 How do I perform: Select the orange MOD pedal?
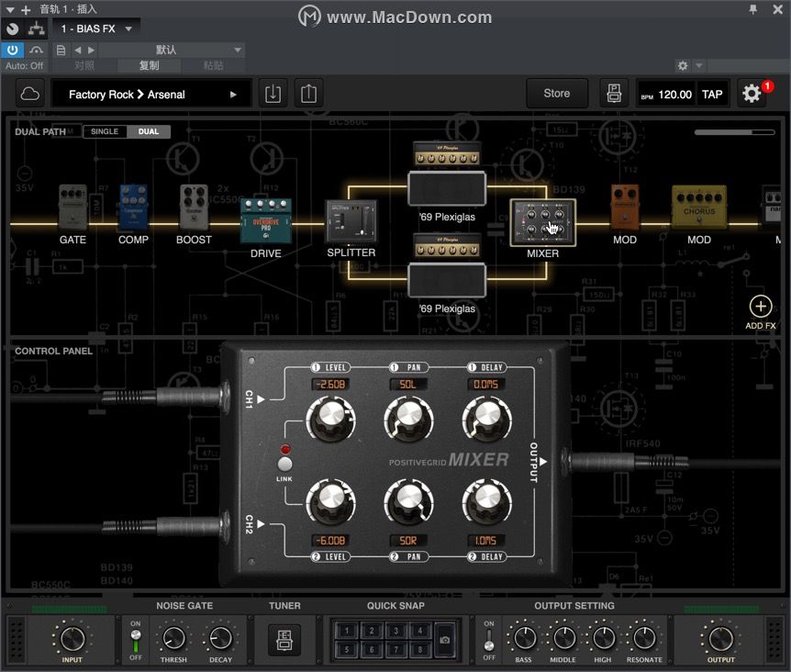pyautogui.click(x=625, y=207)
